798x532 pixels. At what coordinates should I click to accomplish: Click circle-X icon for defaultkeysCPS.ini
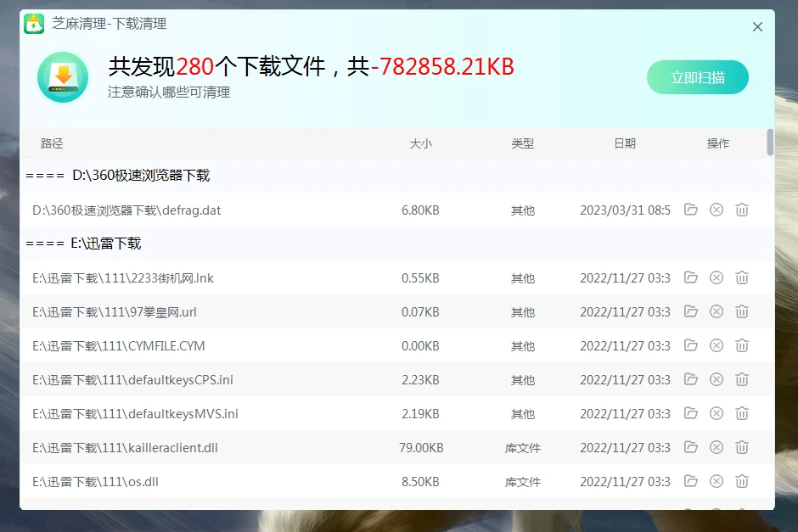point(717,379)
